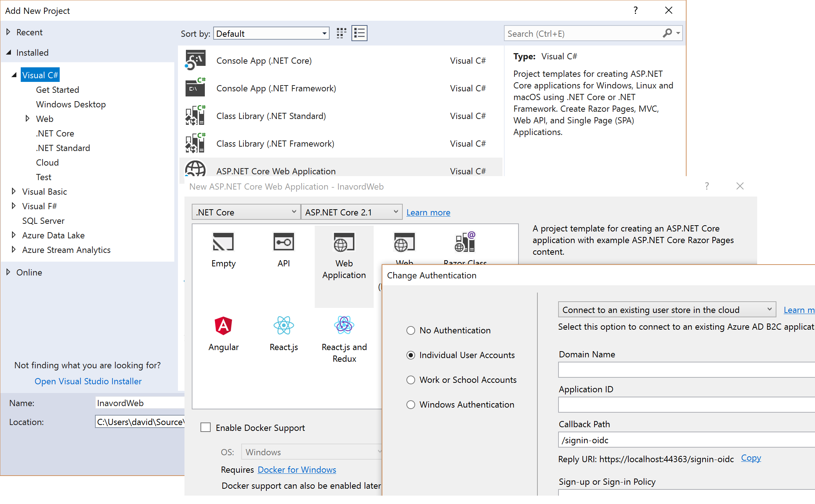The image size is (815, 504).
Task: Click Learn more link in Change Authentication
Action: [x=799, y=310]
